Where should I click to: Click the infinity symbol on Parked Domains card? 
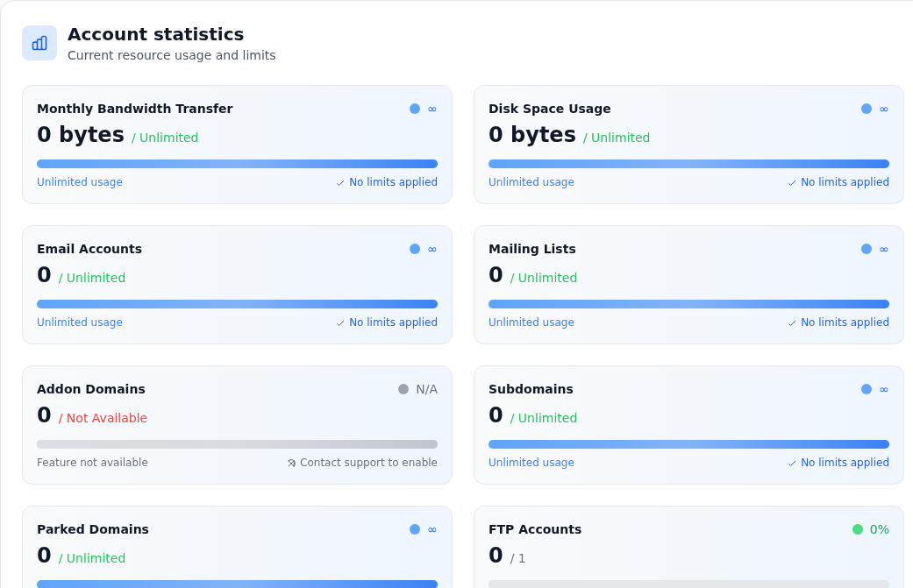[x=432, y=529]
